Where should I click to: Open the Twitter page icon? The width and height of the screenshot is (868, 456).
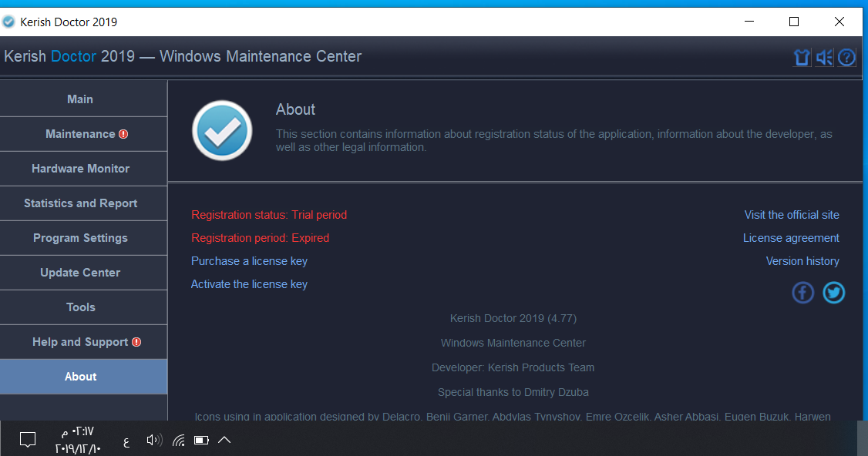tap(833, 293)
